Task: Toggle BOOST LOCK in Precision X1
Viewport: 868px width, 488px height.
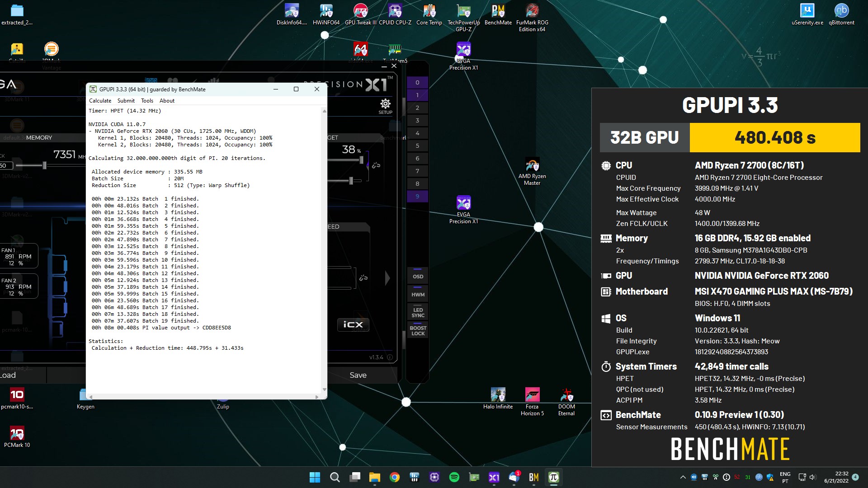Action: (x=418, y=330)
